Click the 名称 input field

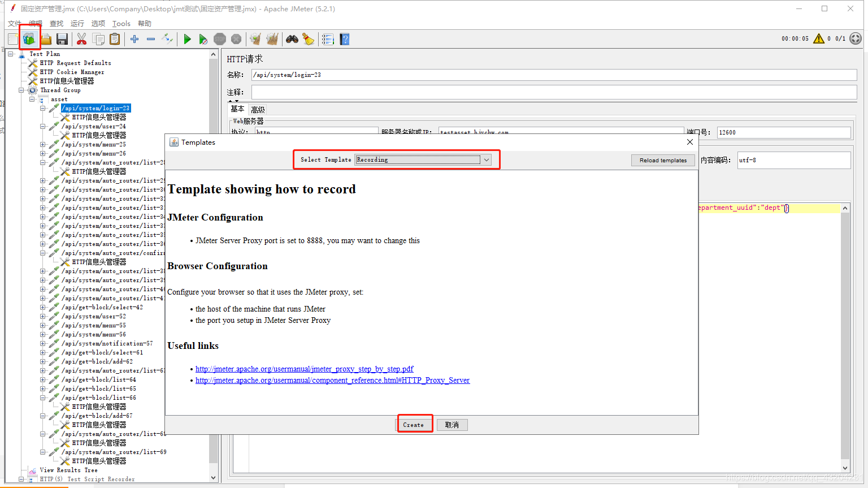(x=554, y=75)
